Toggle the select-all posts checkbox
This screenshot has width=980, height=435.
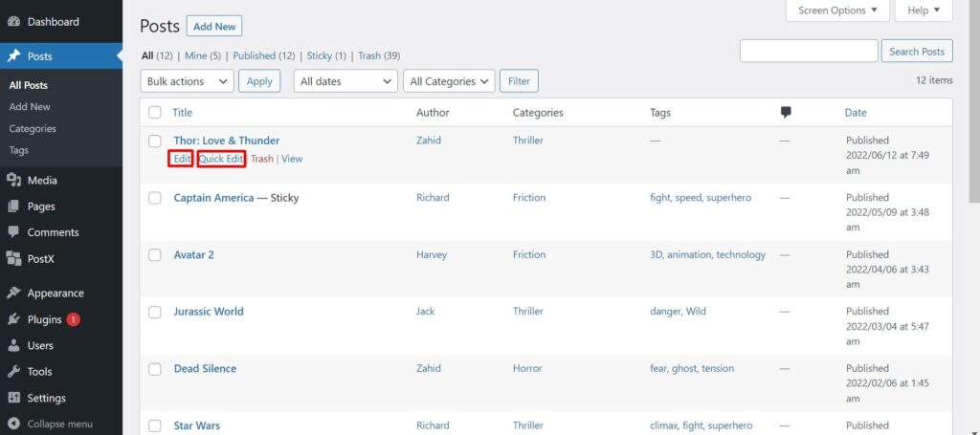[154, 113]
